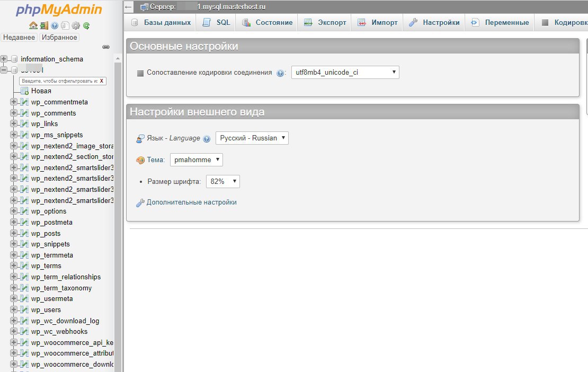588x372 pixels.
Task: Open phpMyAdmin documentation blue help icon
Action: 55,25
